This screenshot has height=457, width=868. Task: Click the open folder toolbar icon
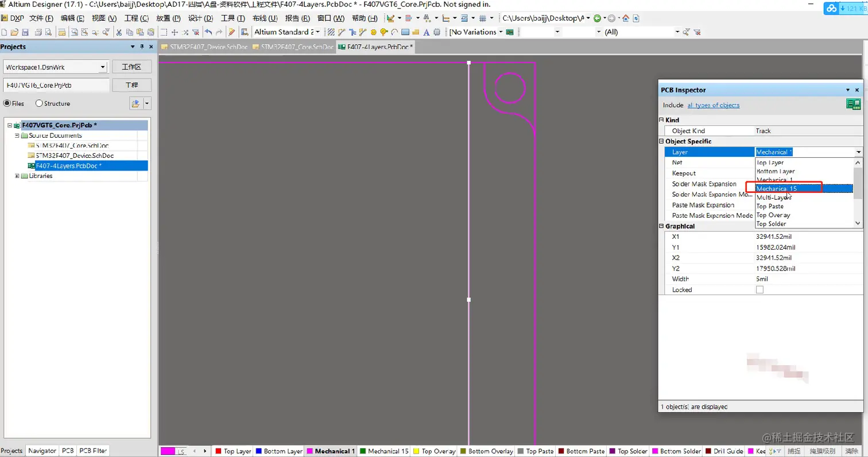coord(15,32)
